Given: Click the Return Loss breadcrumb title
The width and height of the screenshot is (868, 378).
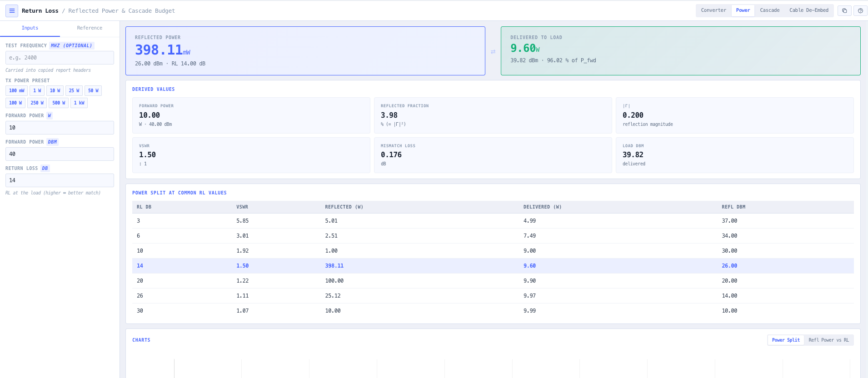Looking at the screenshot, I should (x=40, y=11).
